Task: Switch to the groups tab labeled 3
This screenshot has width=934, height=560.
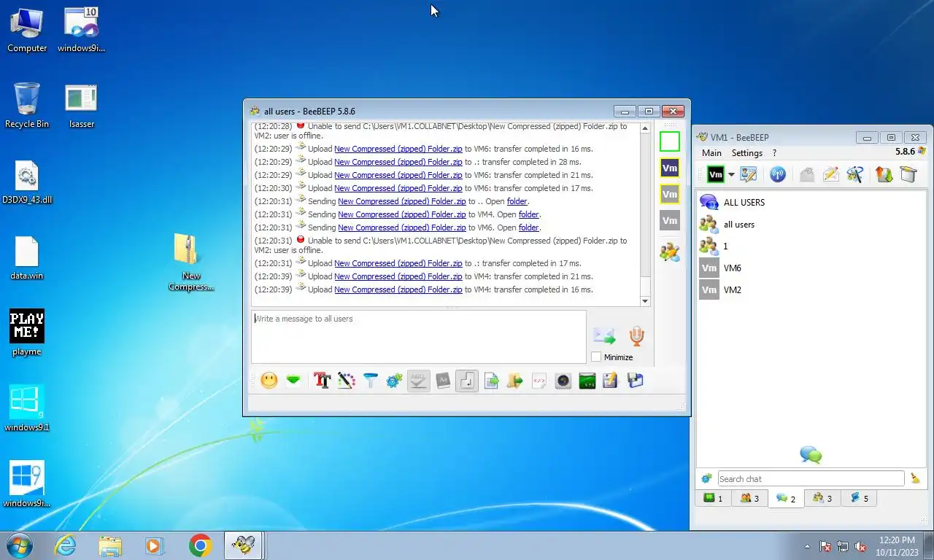Action: click(x=822, y=498)
